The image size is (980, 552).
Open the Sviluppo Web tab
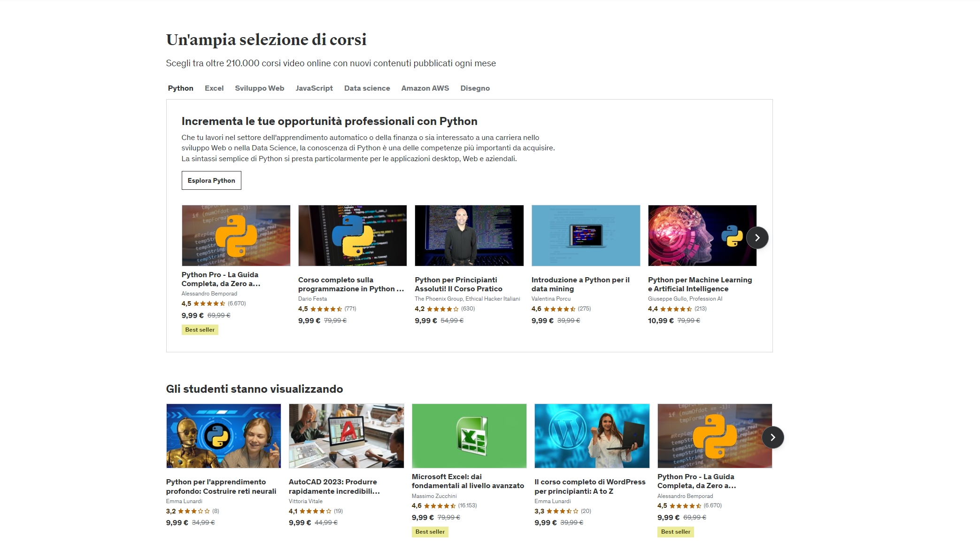[x=259, y=88]
